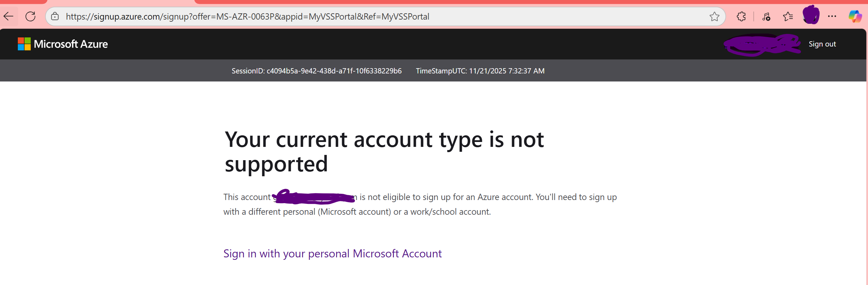Screen dimensions: 868x285
Task: Open the browser Extensions puzzle icon
Action: (741, 16)
